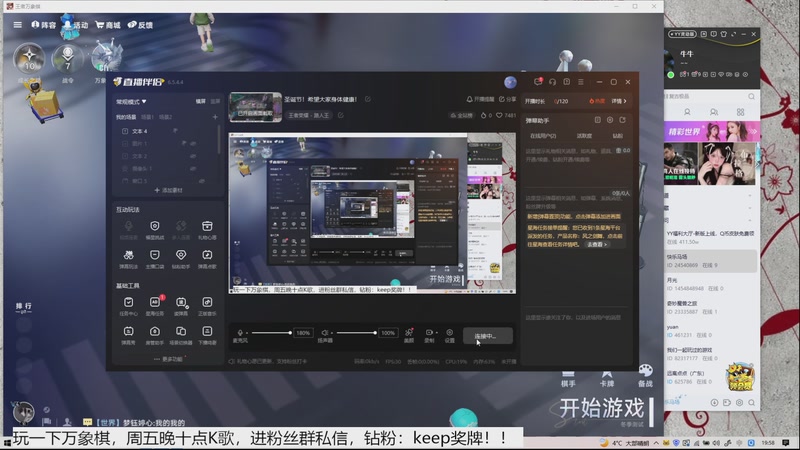Expand the third collapsed group in YY list
This screenshot has height=450, width=800.
tap(749, 220)
